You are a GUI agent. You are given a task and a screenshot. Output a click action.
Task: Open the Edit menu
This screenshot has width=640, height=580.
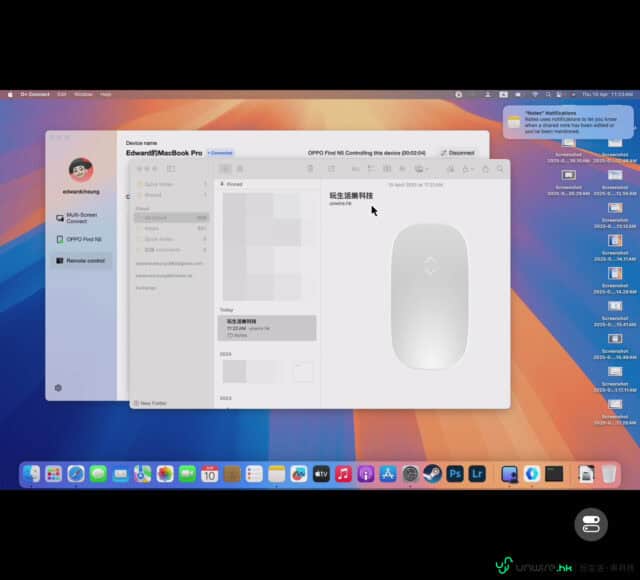point(62,94)
